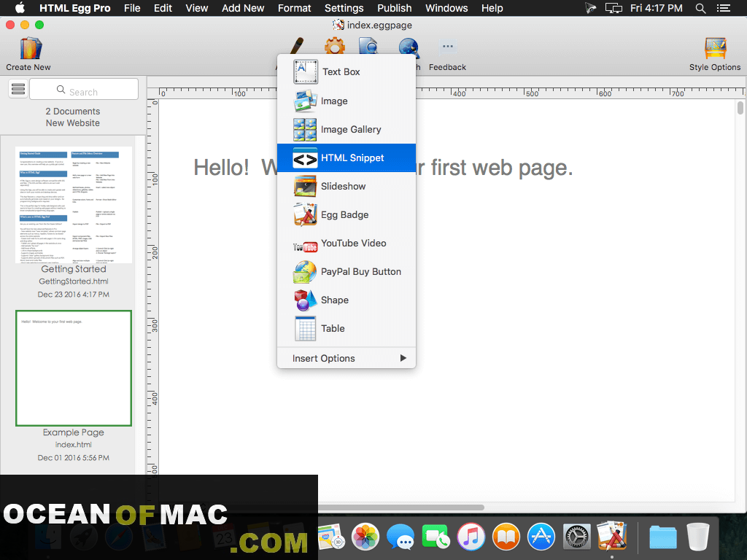Open the Add New menu
This screenshot has width=747, height=560.
click(243, 8)
